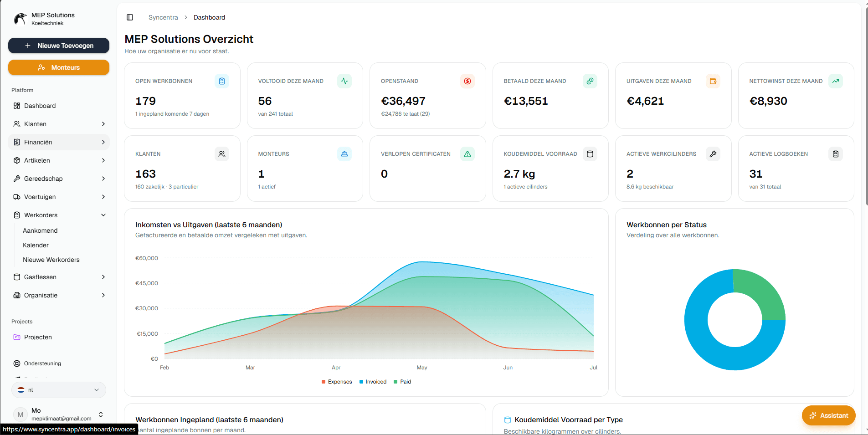Click the Mo user avatar

tap(20, 415)
